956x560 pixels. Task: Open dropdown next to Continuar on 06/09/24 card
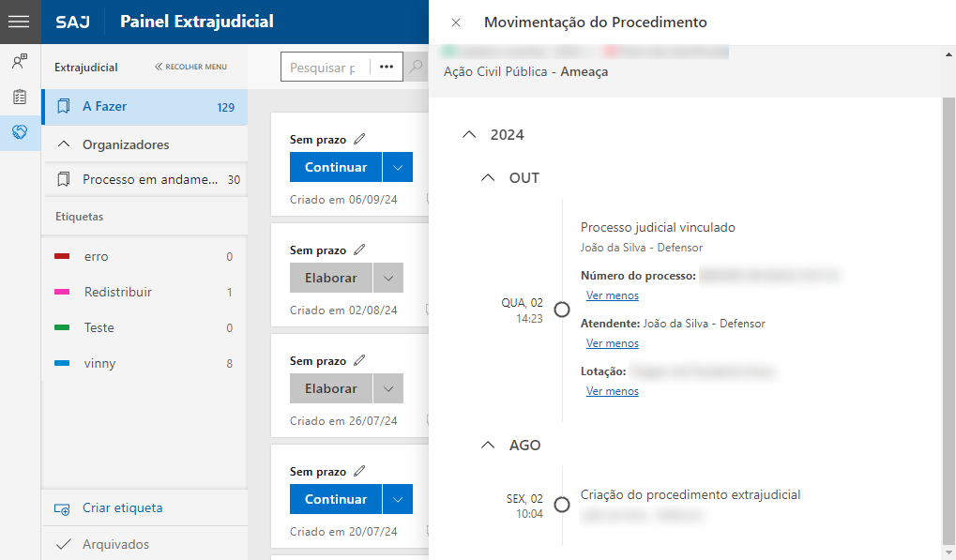(x=398, y=167)
